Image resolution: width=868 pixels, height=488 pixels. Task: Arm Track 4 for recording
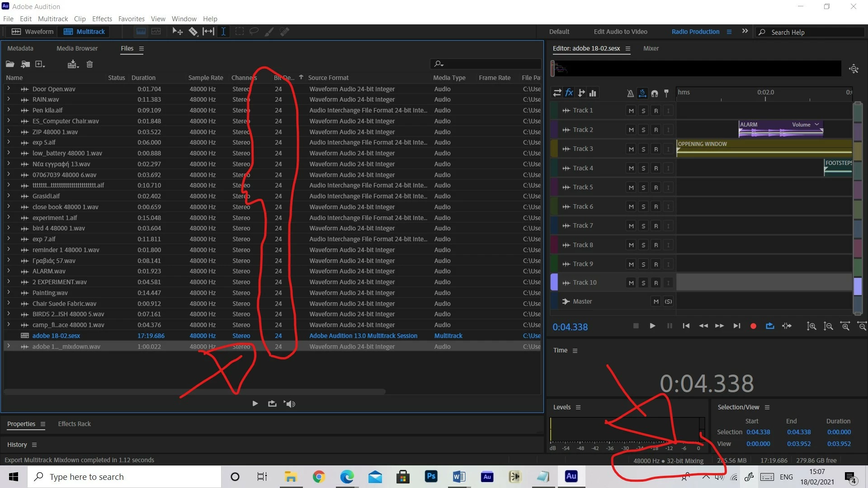(656, 168)
